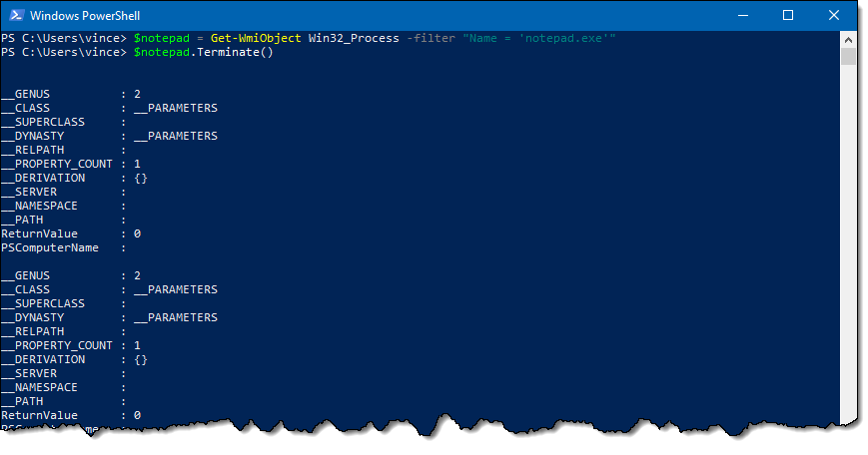Click the scrollbar up arrow
The height and width of the screenshot is (455, 868).
click(x=848, y=39)
